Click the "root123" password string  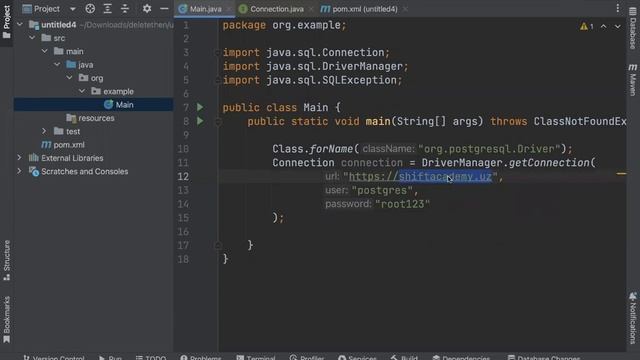[x=402, y=204]
